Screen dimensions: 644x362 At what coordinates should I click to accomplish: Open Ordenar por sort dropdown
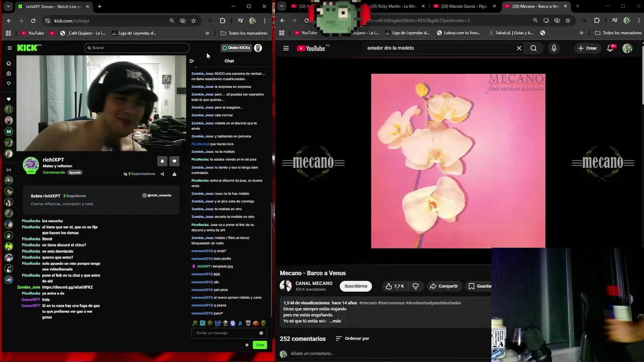353,338
